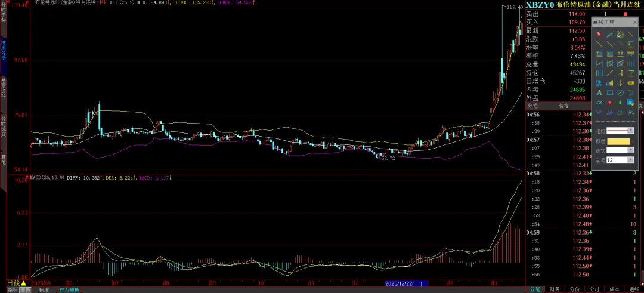644x293 pixels.
Task: Pick the yellow 颜色 color swatch
Action: click(x=618, y=141)
